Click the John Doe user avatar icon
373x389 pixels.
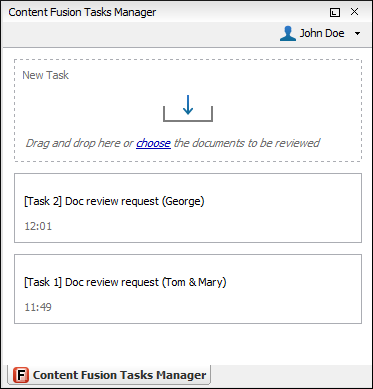tap(288, 33)
